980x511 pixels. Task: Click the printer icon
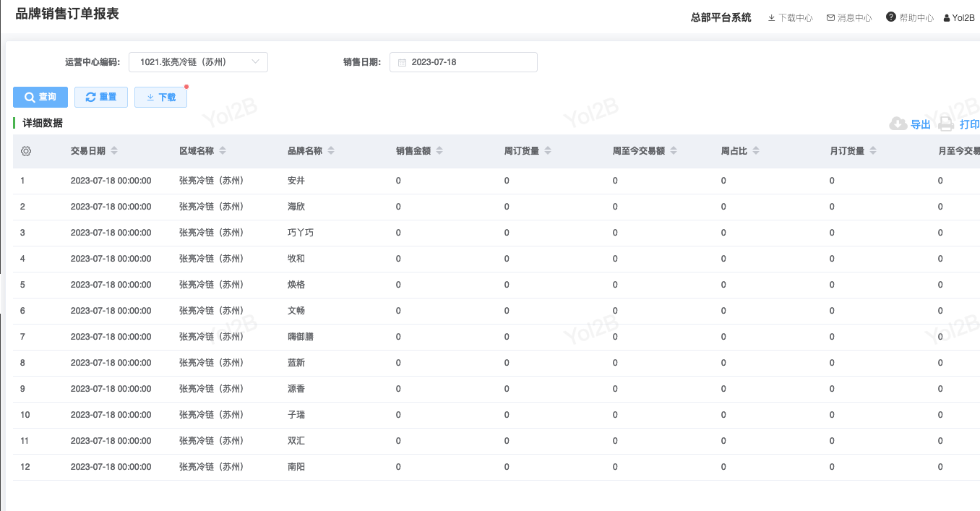[x=946, y=124]
